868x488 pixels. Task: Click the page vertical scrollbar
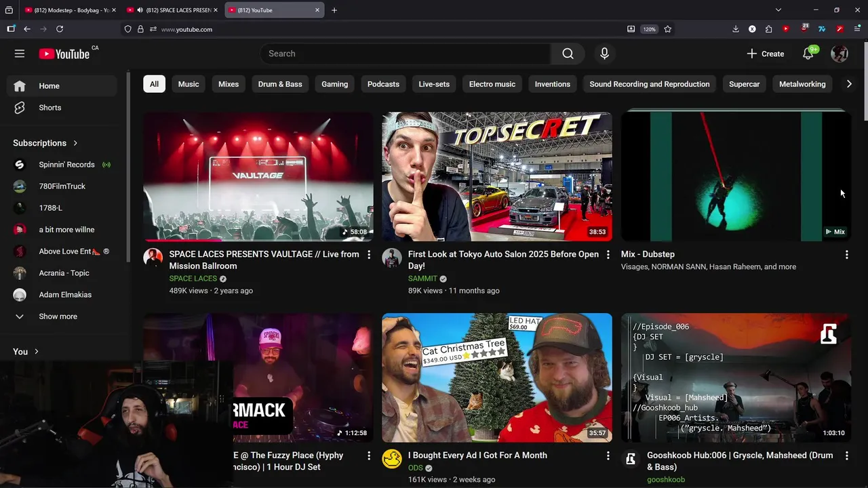865,81
